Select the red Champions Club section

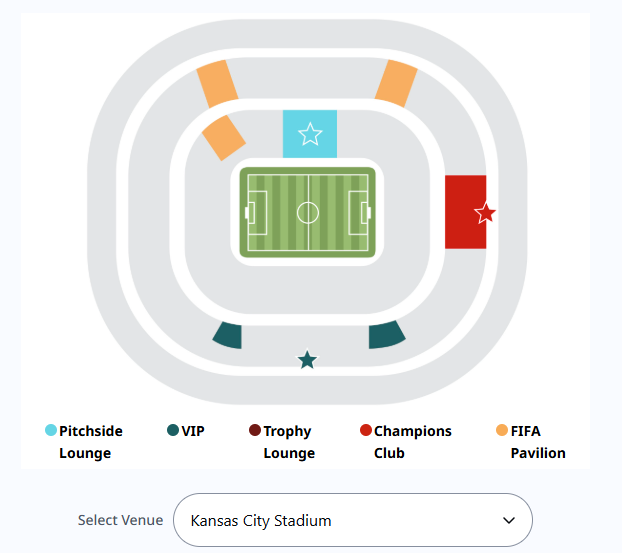pos(462,211)
